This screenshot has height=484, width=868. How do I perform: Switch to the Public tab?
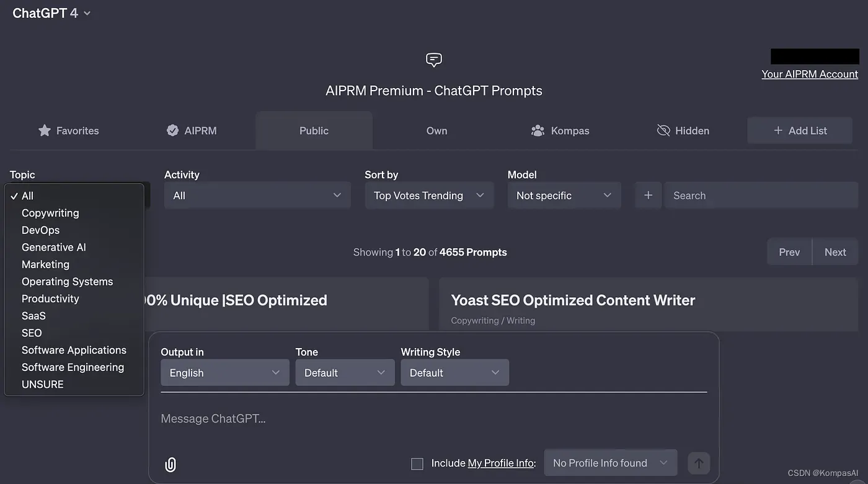(314, 131)
